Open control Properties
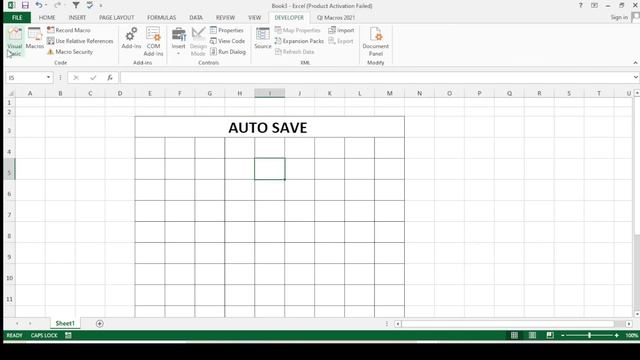Image resolution: width=640 pixels, height=360 pixels. [227, 30]
